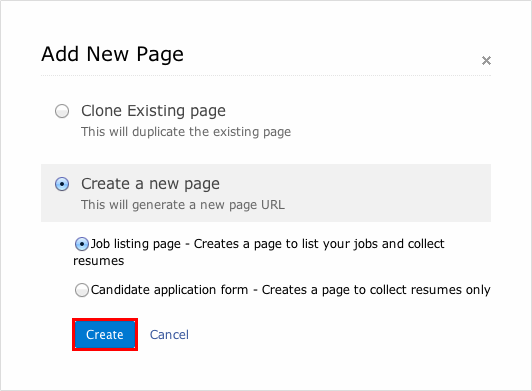Click the 'Candidate application form' label text
The width and height of the screenshot is (532, 391).
[x=169, y=290]
